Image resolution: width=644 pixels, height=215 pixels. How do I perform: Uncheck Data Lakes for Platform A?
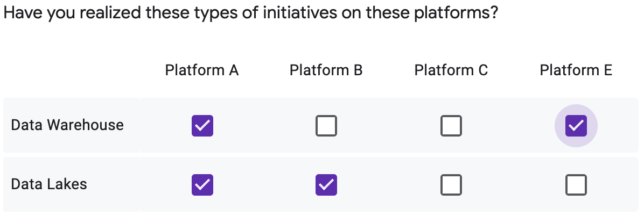[202, 185]
